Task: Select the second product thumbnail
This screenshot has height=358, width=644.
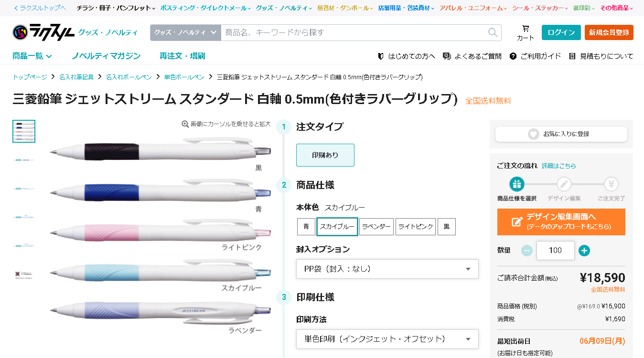Action: 24,160
